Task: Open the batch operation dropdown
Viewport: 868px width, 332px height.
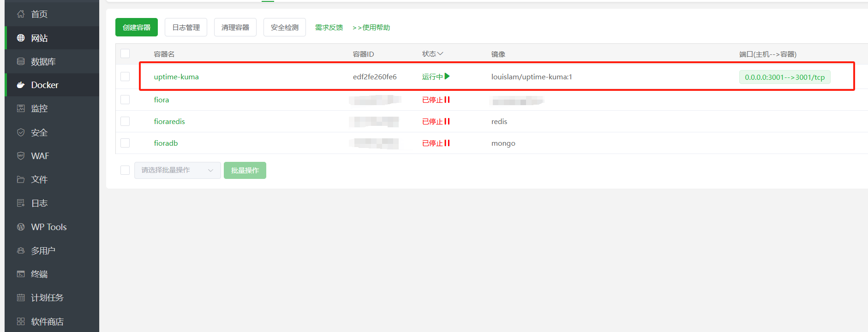Action: click(177, 170)
